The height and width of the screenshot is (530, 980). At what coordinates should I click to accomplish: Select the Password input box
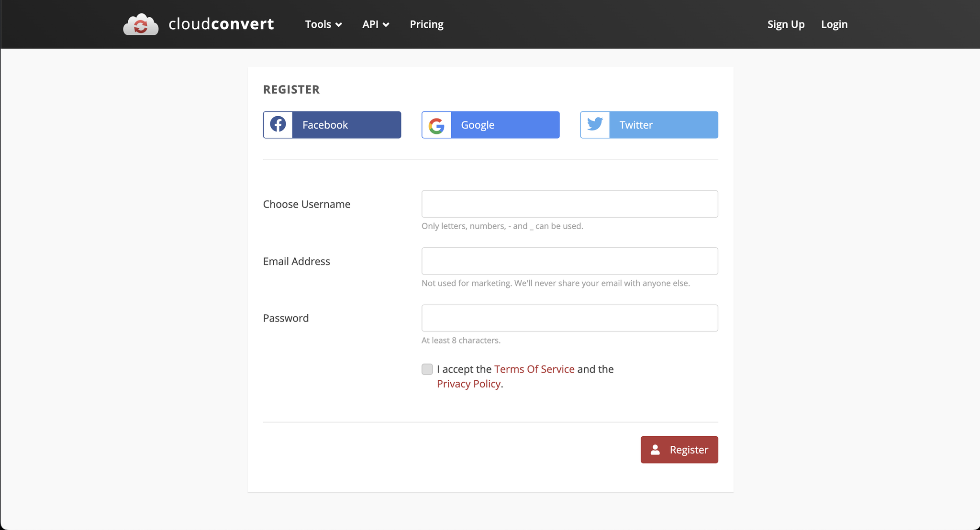point(569,318)
